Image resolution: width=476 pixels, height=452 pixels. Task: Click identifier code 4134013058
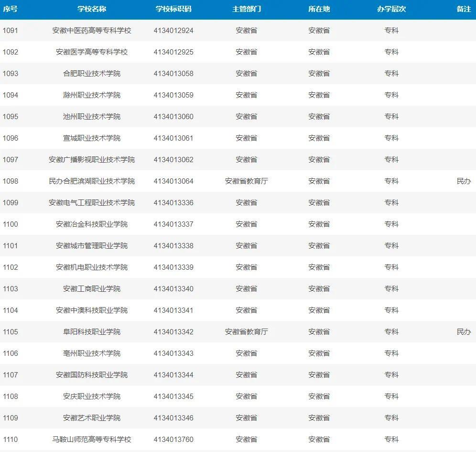coord(173,74)
